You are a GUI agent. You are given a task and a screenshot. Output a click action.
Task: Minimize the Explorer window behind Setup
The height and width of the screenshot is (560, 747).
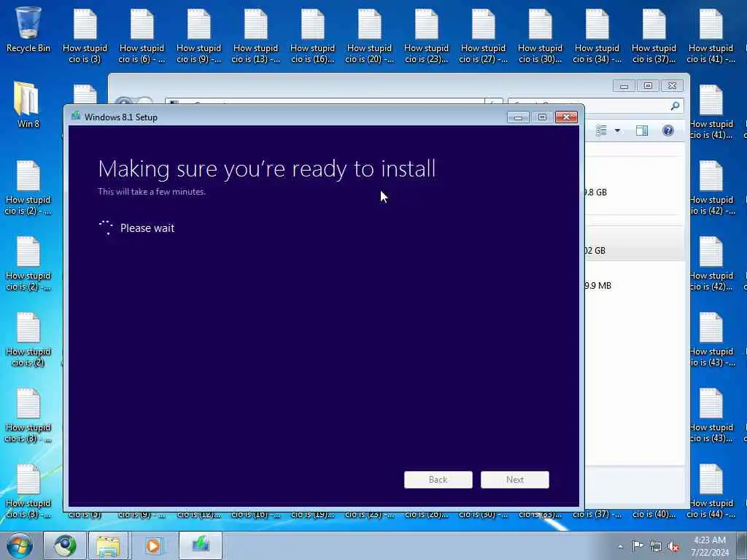coord(624,86)
